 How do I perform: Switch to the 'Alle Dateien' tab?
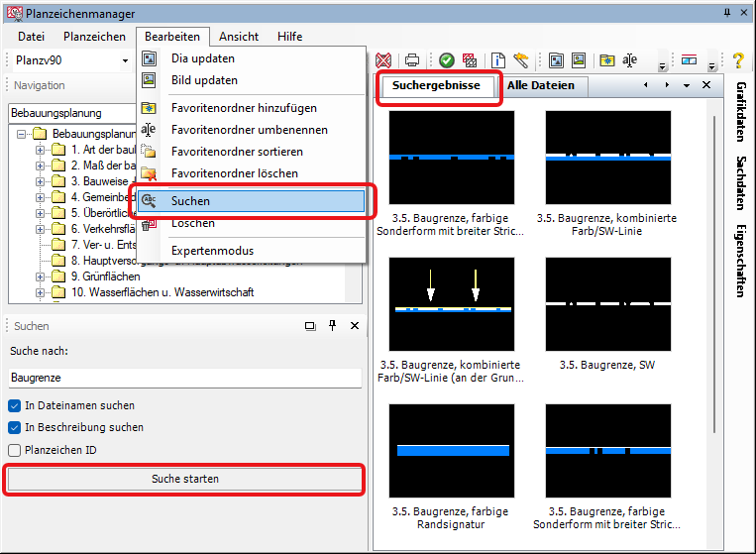[x=540, y=85]
